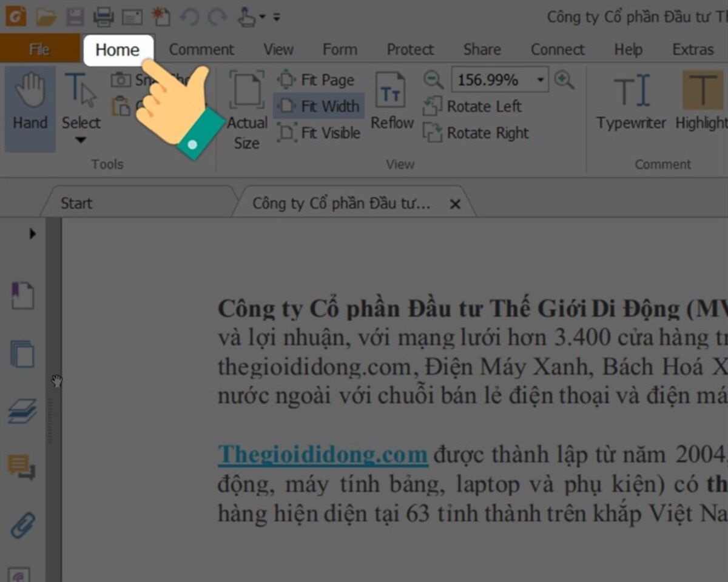The width and height of the screenshot is (728, 582).
Task: Open the Pages thumbnail panel
Action: pos(22,354)
